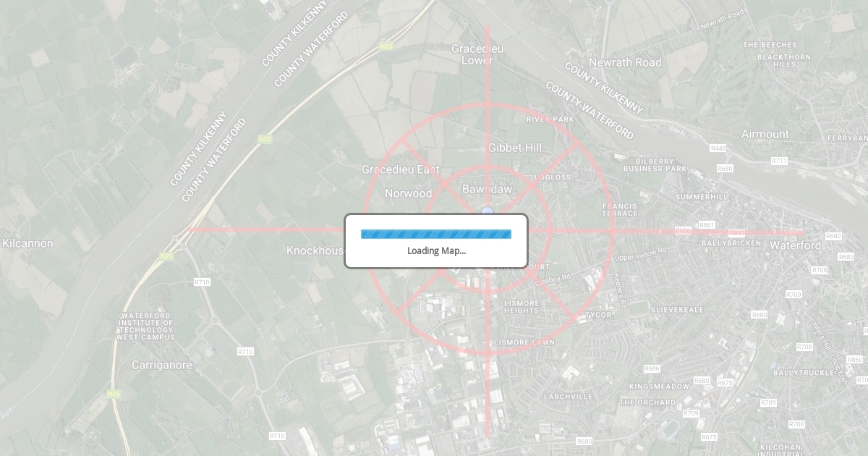This screenshot has width=868, height=456.
Task: Click the blue location dot above loading box
Action: 488,211
